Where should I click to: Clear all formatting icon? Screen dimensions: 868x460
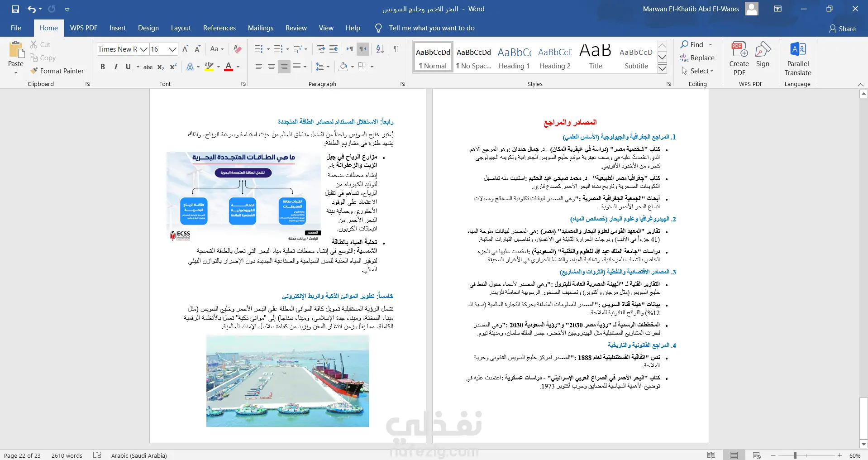pos(237,49)
